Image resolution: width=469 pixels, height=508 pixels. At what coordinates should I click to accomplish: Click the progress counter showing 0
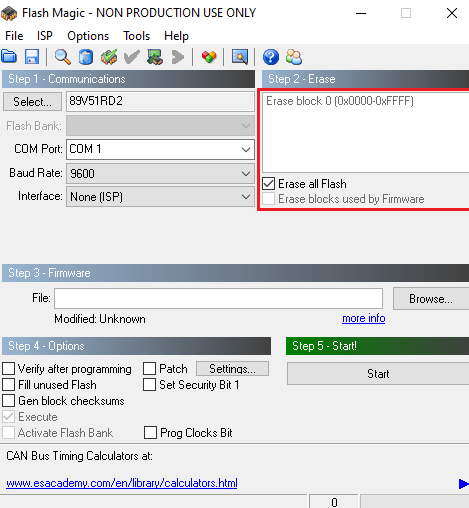pyautogui.click(x=334, y=502)
